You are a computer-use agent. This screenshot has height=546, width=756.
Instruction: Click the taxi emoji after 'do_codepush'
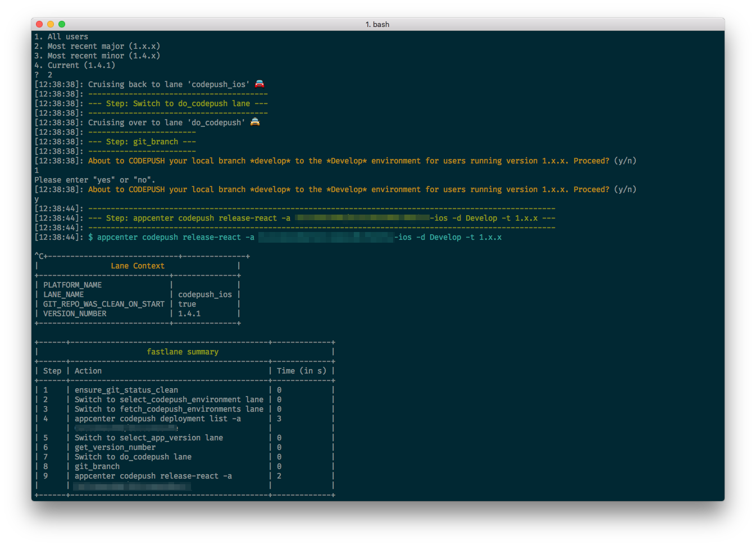pyautogui.click(x=255, y=122)
